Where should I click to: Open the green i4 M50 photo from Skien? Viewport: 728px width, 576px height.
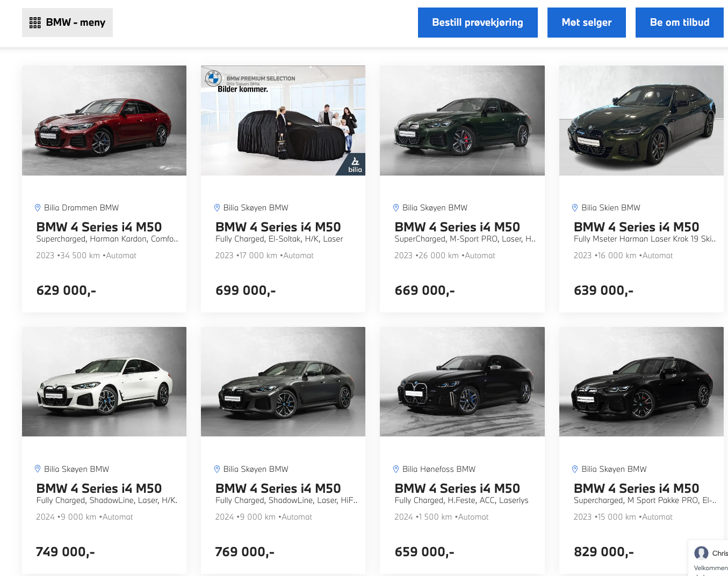(641, 120)
